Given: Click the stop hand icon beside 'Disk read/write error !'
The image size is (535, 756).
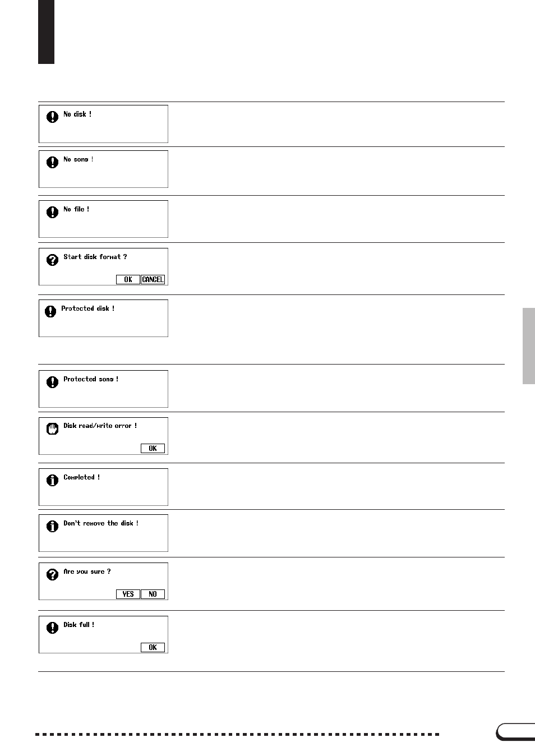Looking at the screenshot, I should (52, 429).
